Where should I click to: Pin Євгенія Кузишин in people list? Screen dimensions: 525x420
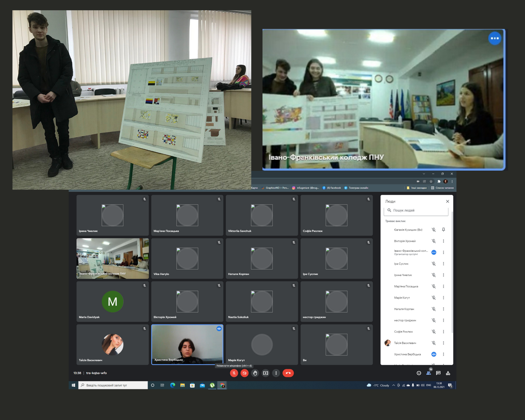443,230
